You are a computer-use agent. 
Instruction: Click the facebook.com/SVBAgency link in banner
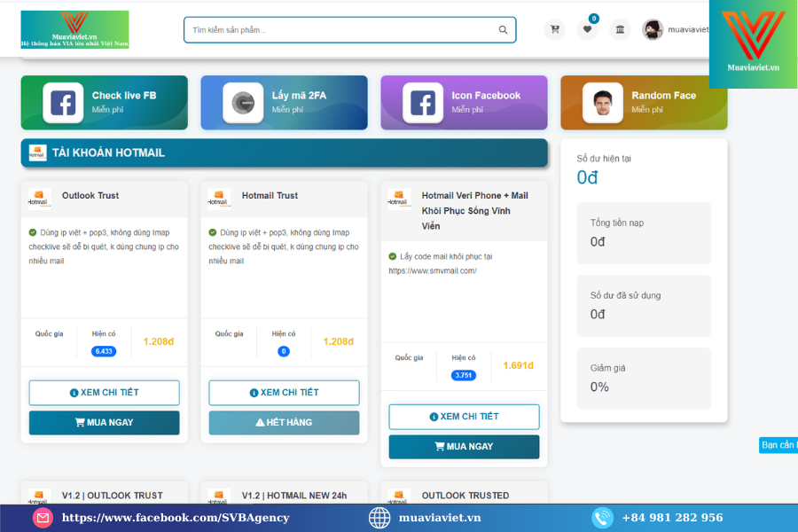(x=176, y=518)
